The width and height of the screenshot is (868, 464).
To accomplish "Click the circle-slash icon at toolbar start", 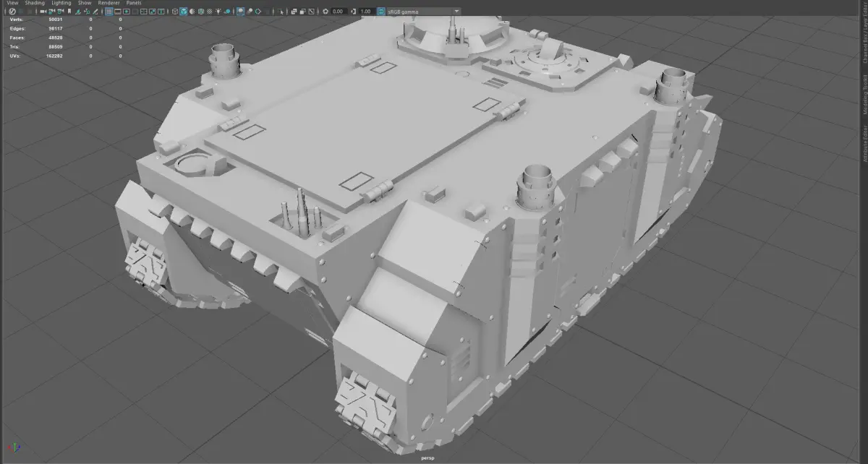I will tap(12, 12).
